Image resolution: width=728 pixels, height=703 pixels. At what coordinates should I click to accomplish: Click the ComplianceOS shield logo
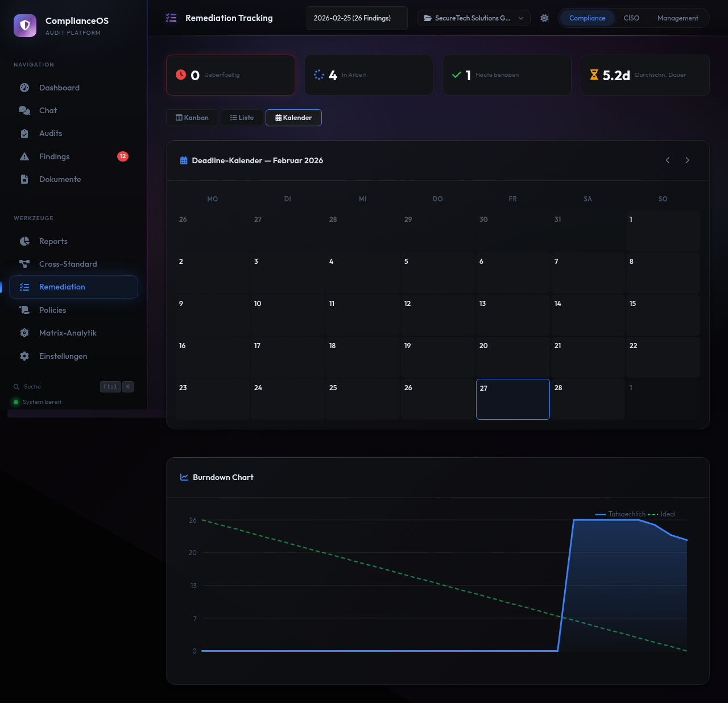(25, 26)
